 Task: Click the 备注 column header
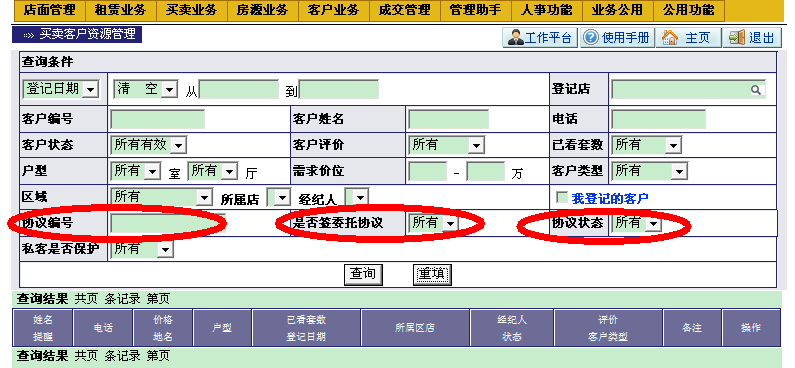pyautogui.click(x=692, y=328)
